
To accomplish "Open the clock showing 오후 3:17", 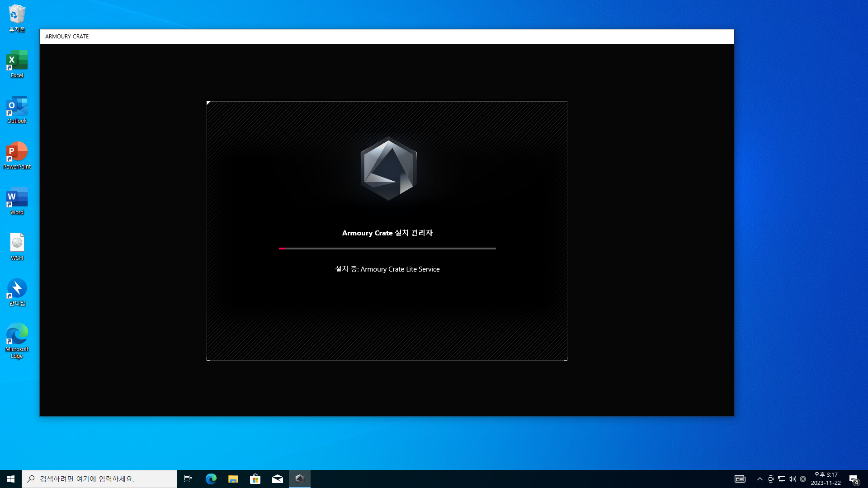I will click(x=826, y=479).
